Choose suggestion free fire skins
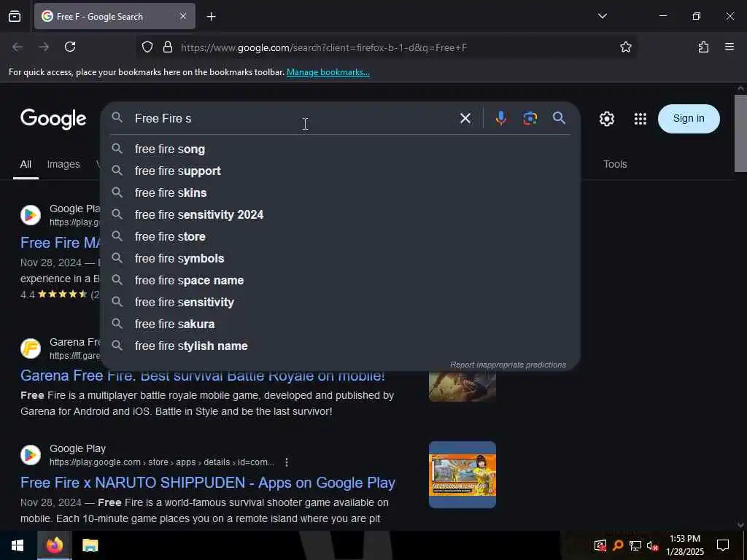747x560 pixels. [340, 192]
